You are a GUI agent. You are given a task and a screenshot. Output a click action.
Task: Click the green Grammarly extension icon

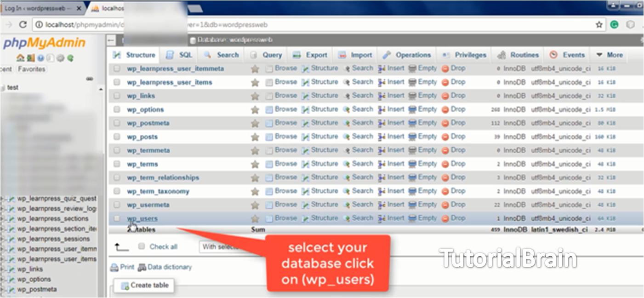(x=614, y=25)
